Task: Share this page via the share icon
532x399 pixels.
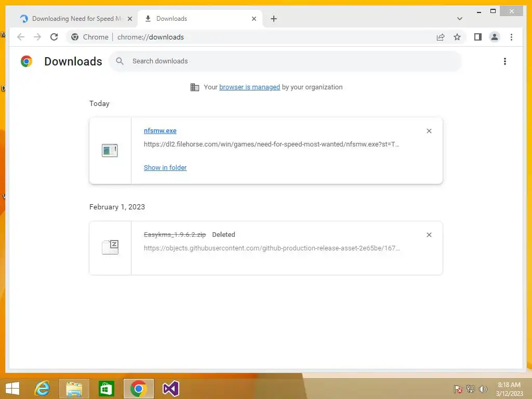Action: [441, 37]
